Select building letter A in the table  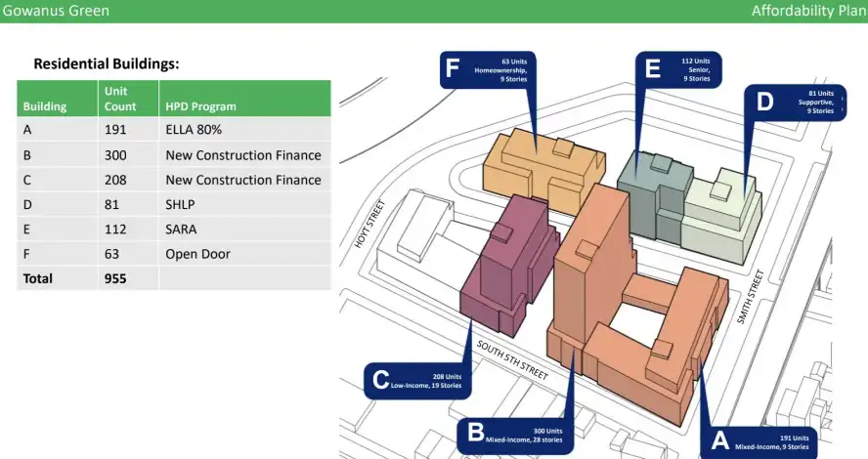pos(27,130)
